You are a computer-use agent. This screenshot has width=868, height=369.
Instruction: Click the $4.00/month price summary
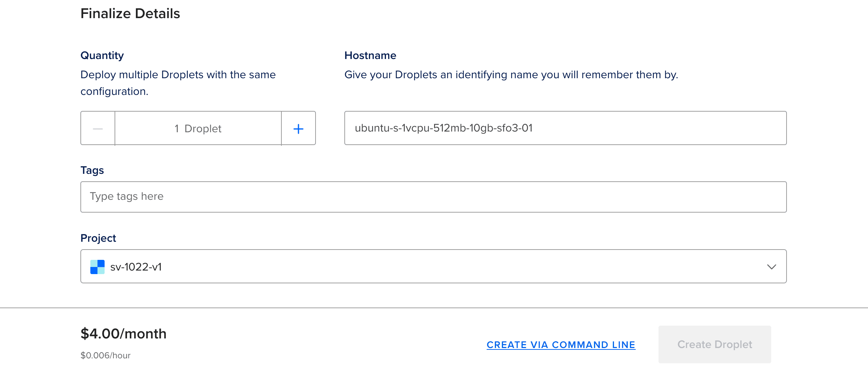point(123,334)
